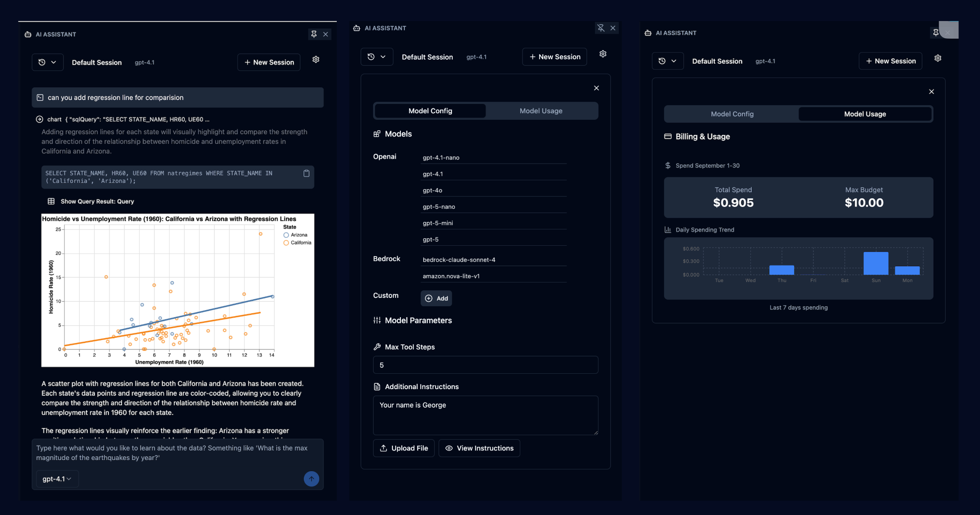
Task: Click the Models section icon
Action: (x=377, y=134)
